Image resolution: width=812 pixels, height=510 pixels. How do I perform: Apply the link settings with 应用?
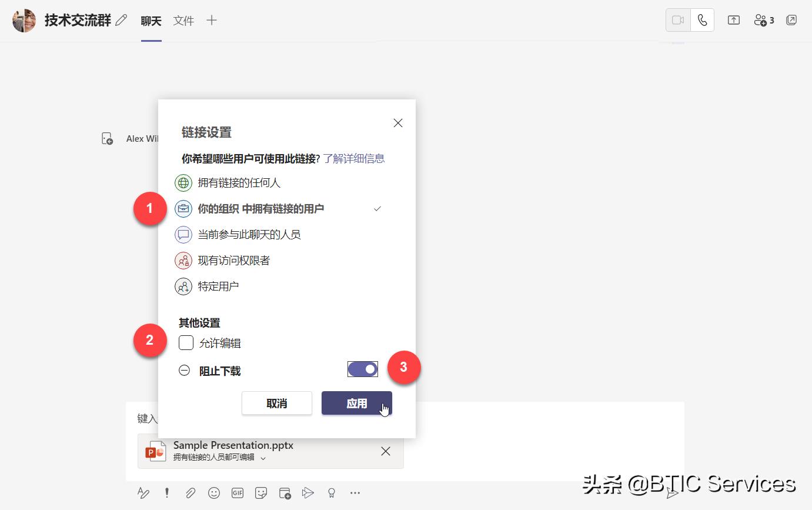(x=356, y=404)
